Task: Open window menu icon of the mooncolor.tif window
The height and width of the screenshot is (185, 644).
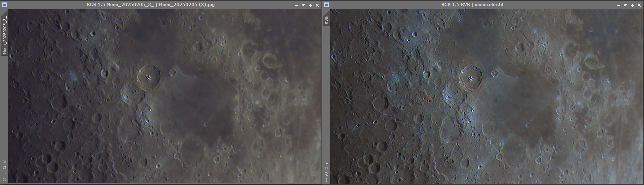Action: [326, 5]
